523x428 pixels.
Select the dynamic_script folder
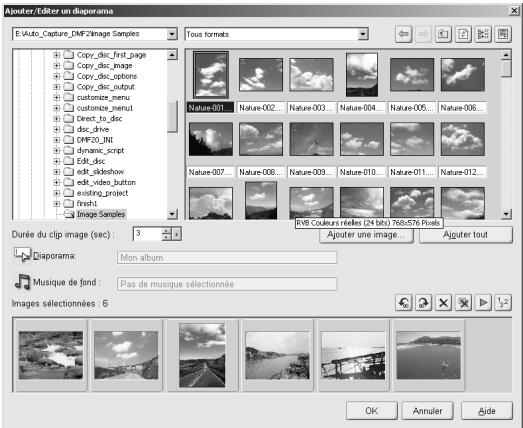tap(100, 150)
